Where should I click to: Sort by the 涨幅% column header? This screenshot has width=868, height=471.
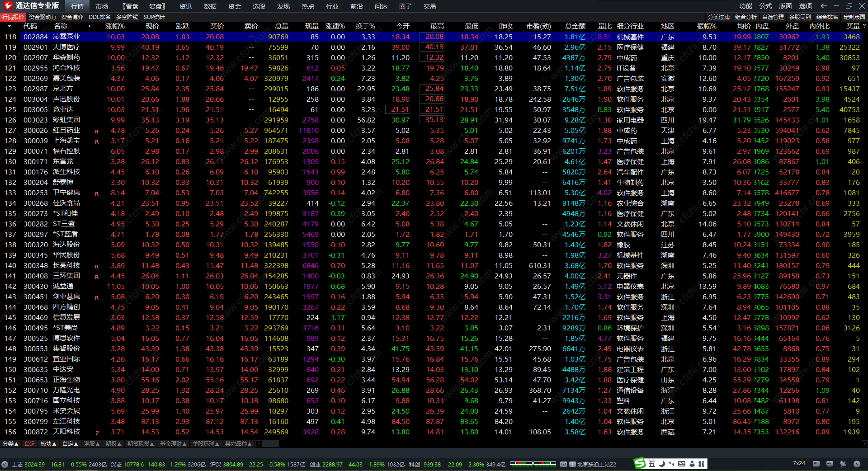115,26
